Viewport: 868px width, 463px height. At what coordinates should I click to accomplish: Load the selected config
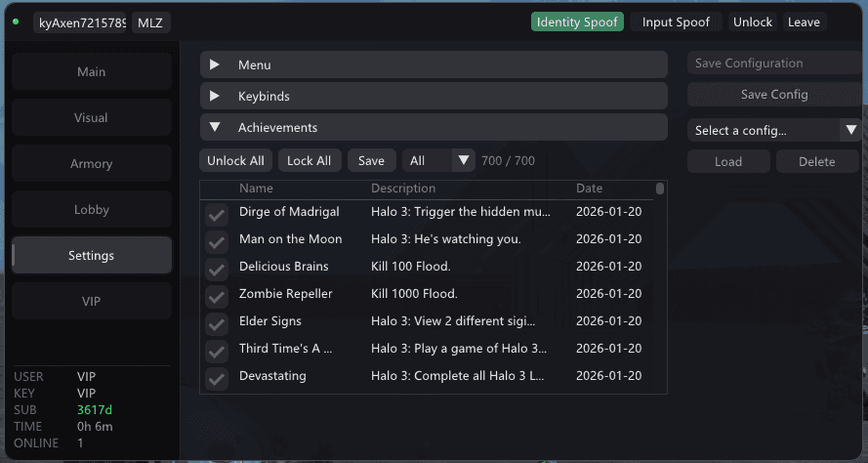pos(728,162)
